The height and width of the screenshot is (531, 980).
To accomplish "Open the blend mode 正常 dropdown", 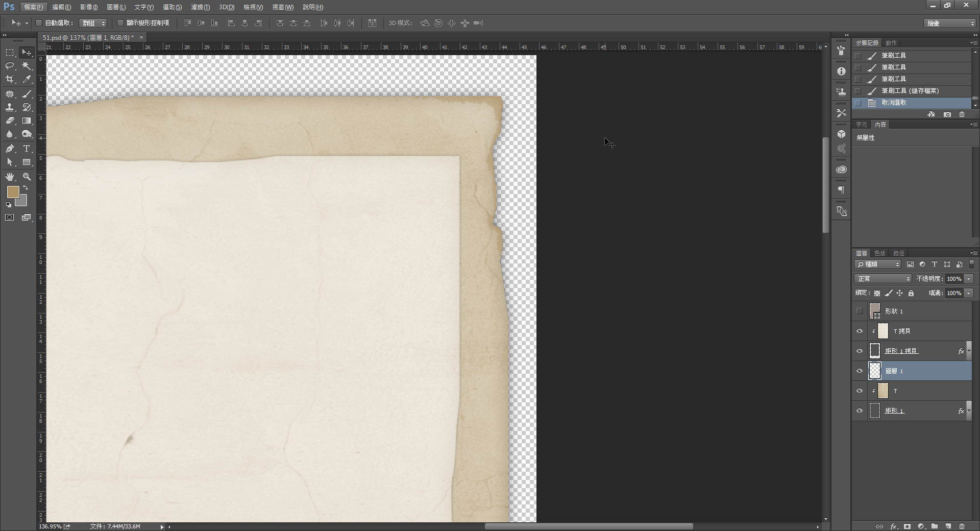I will click(883, 279).
